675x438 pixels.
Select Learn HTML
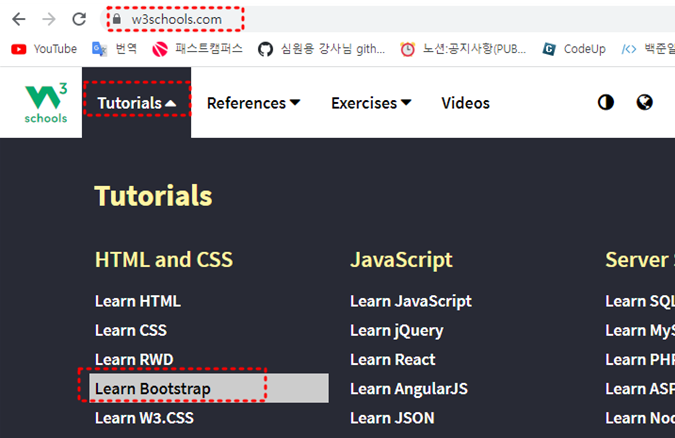tap(138, 301)
